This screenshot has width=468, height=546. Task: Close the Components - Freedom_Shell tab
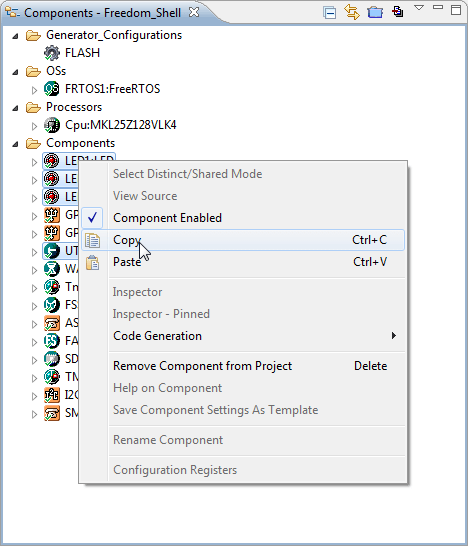(x=194, y=12)
